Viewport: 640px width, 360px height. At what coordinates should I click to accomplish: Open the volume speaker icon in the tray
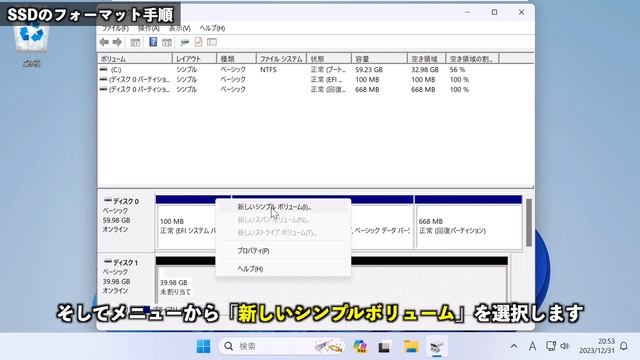(565, 346)
